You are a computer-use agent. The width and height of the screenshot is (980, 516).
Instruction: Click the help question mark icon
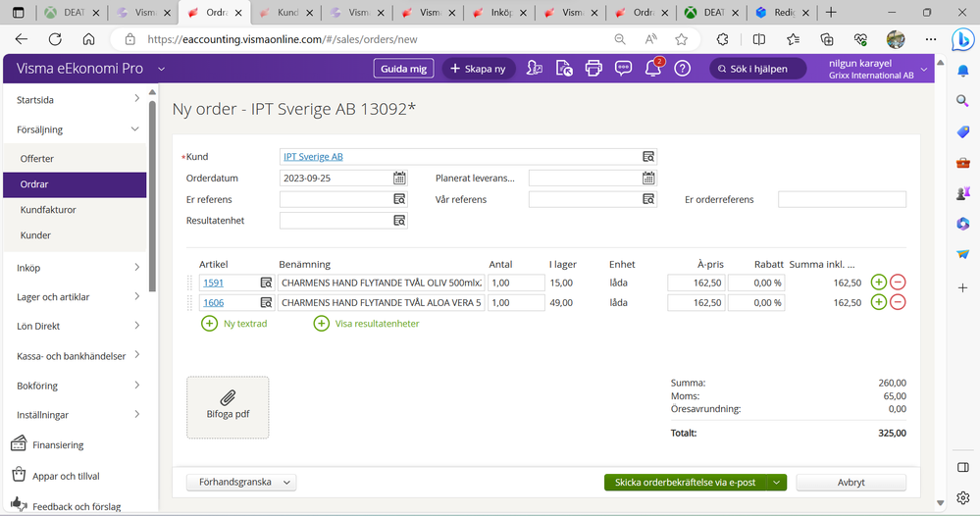point(682,69)
